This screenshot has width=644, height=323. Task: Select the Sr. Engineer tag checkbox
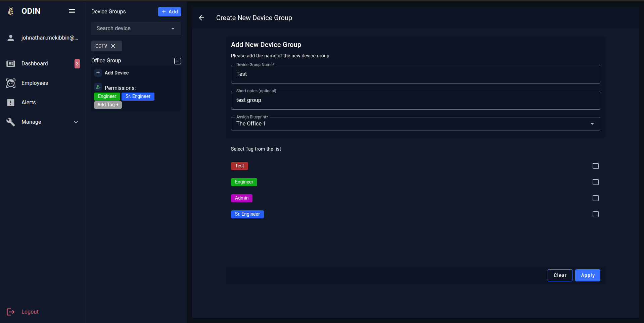(595, 214)
